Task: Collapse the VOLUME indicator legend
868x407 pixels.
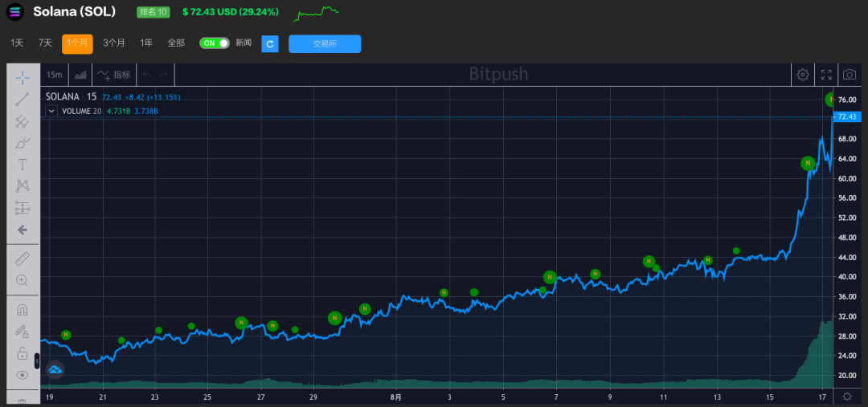Action: 51,111
